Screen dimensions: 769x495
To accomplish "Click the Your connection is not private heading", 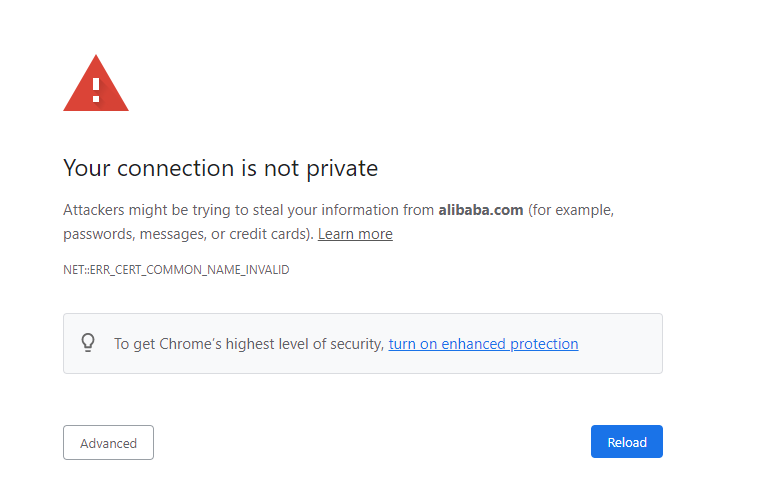I will point(221,168).
